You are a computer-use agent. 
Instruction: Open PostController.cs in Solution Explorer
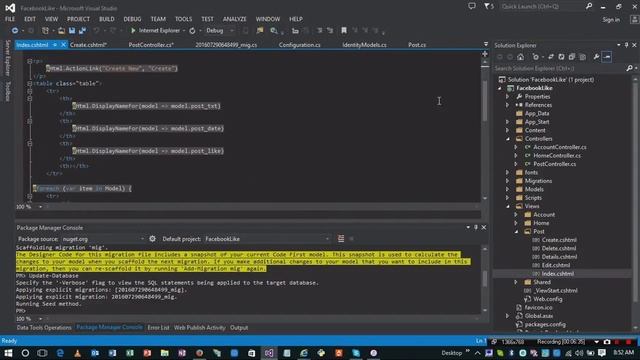(555, 164)
